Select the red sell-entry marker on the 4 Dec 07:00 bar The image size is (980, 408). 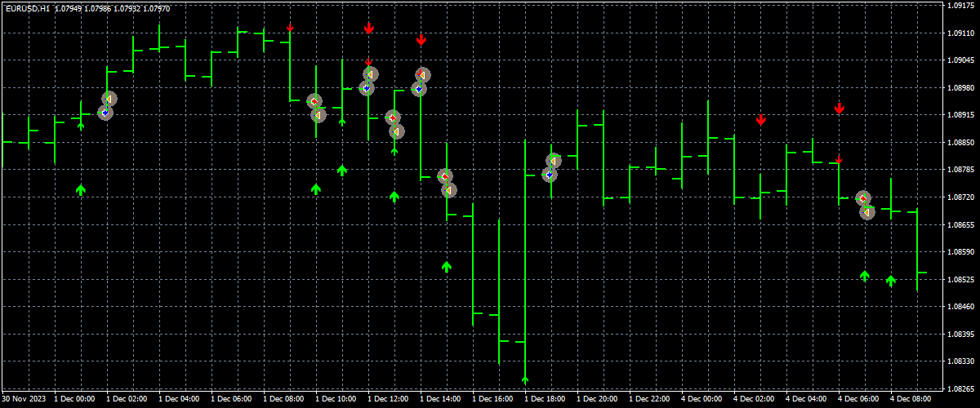coord(863,198)
